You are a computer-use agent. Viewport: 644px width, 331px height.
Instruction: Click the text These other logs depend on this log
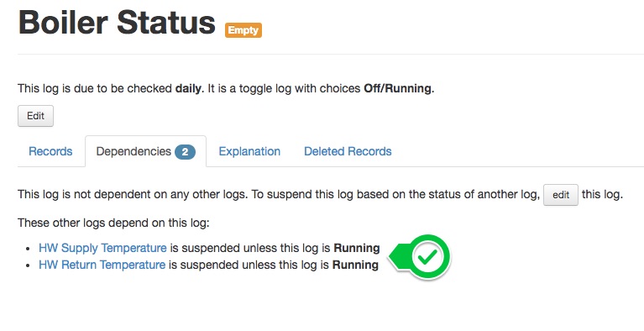coord(113,223)
